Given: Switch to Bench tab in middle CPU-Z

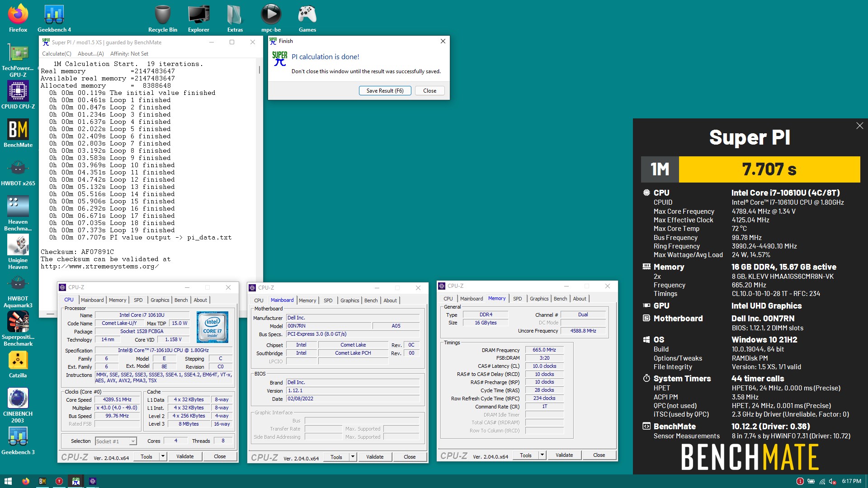Looking at the screenshot, I should 371,300.
